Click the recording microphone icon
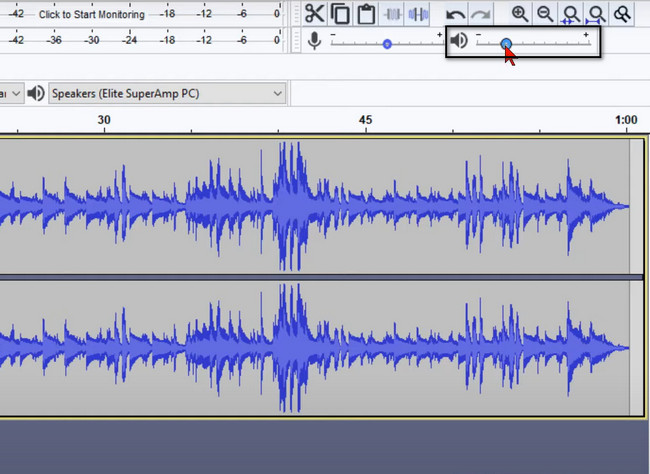650x474 pixels. (315, 41)
